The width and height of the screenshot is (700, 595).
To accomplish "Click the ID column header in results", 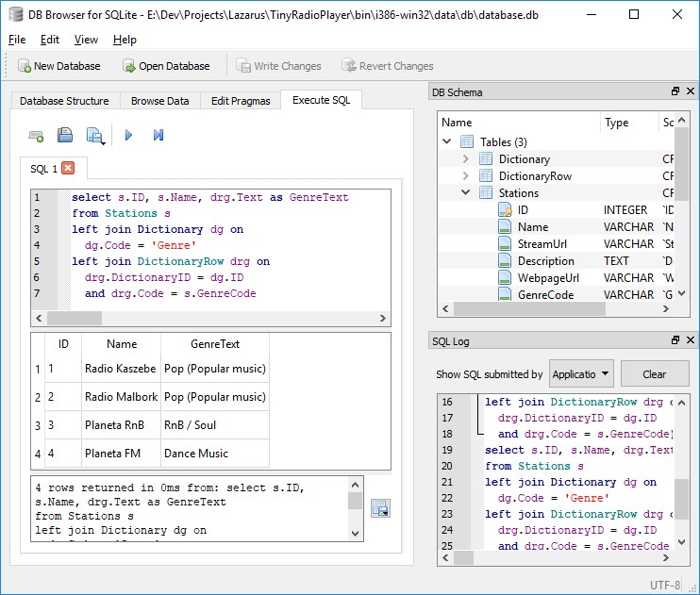I will [63, 343].
